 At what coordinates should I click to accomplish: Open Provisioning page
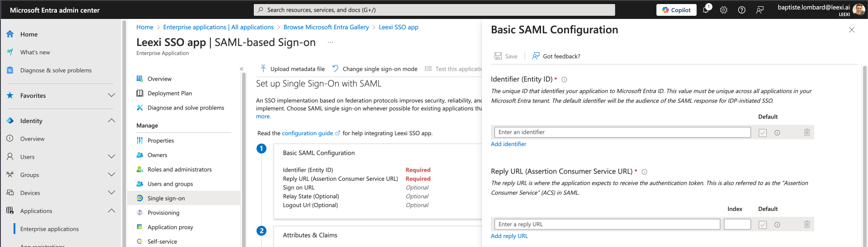click(x=163, y=213)
